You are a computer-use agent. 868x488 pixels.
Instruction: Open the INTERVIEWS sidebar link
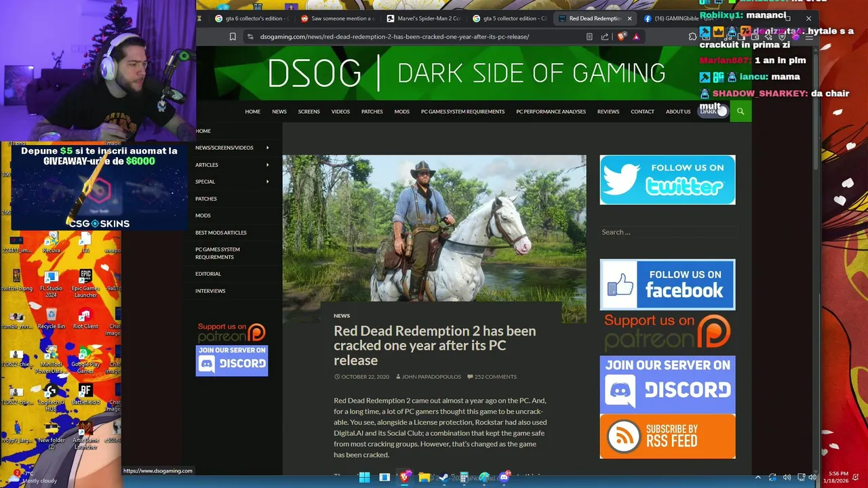pyautogui.click(x=210, y=291)
